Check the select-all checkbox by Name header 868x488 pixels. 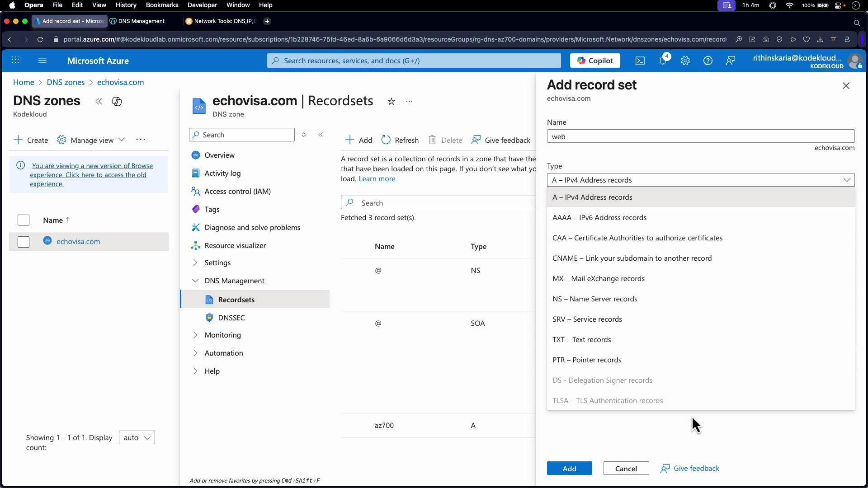tap(24, 220)
